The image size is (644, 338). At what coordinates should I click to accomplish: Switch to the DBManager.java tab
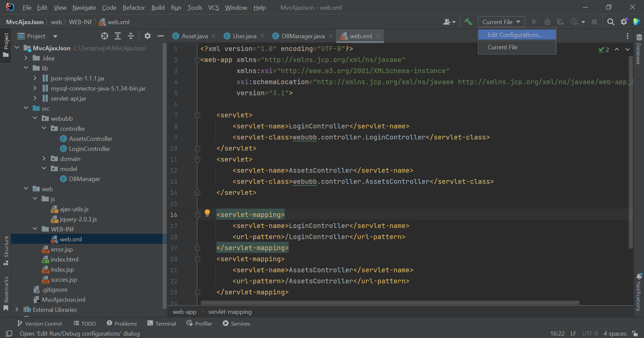303,36
